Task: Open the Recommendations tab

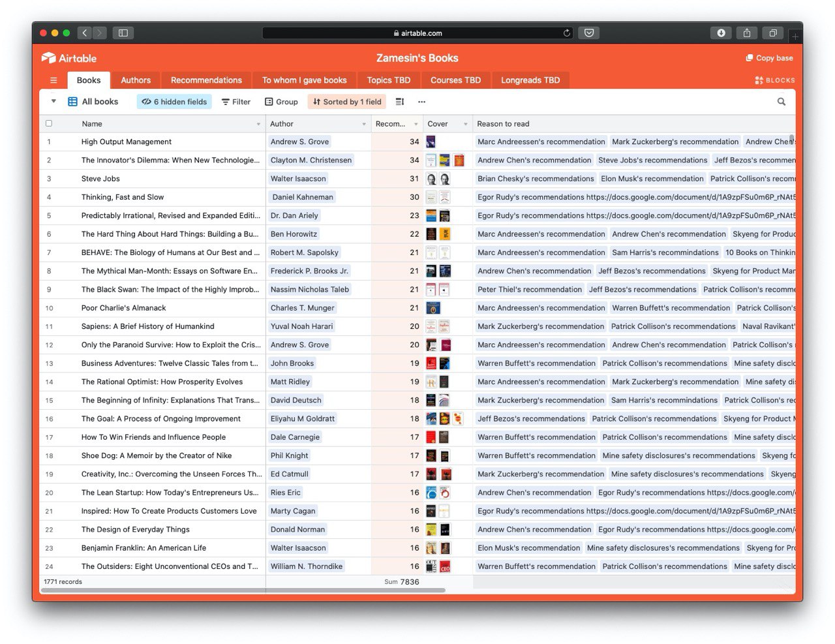Action: (x=206, y=80)
